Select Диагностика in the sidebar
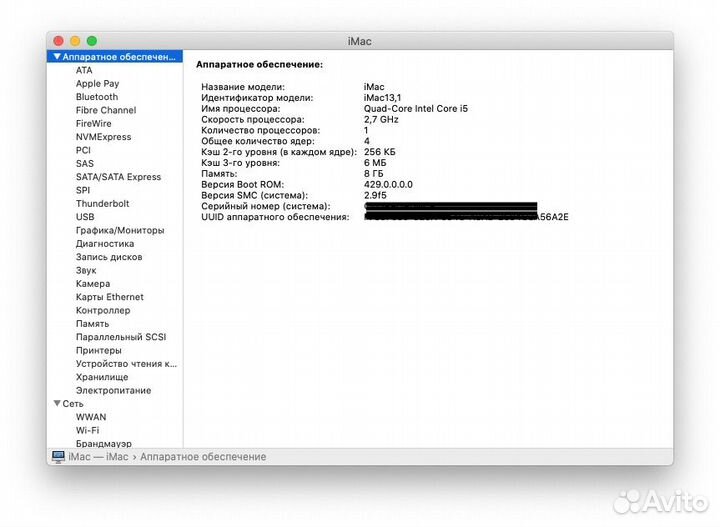Screen dimensions: 720x527 pos(105,244)
